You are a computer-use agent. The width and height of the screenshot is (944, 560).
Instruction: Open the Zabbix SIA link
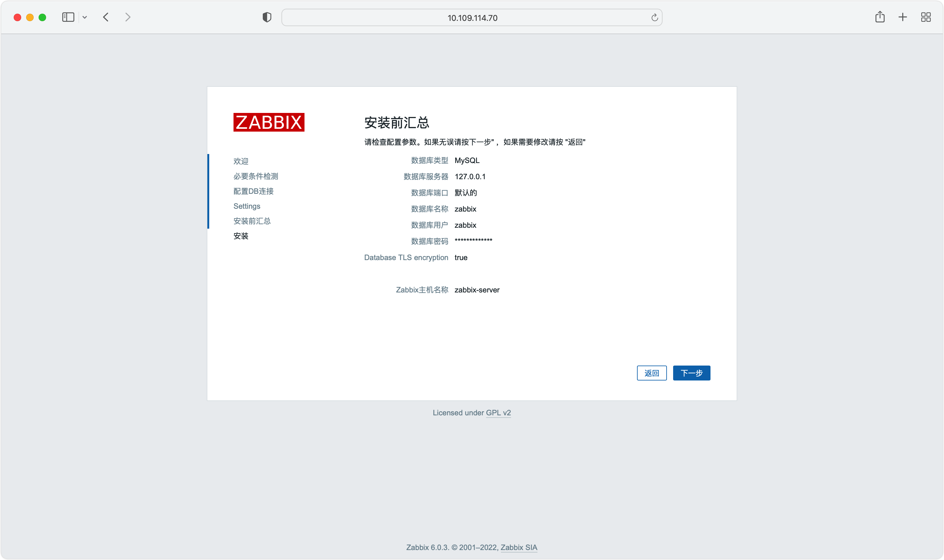tap(519, 548)
